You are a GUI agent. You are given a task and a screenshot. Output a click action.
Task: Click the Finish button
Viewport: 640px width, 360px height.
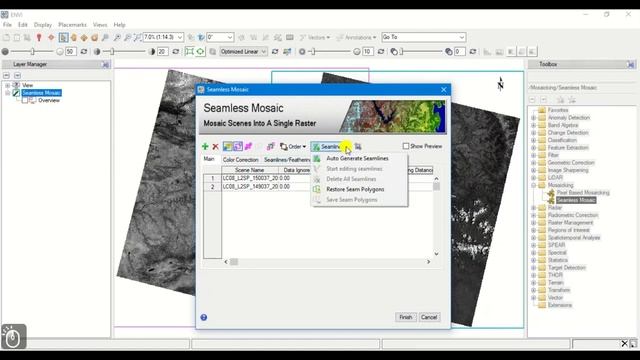pos(405,317)
